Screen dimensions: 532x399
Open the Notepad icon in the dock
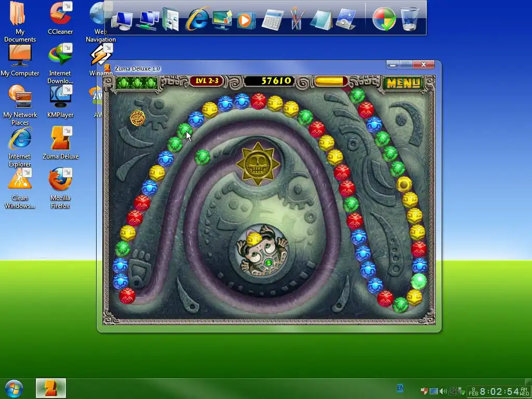tap(321, 20)
